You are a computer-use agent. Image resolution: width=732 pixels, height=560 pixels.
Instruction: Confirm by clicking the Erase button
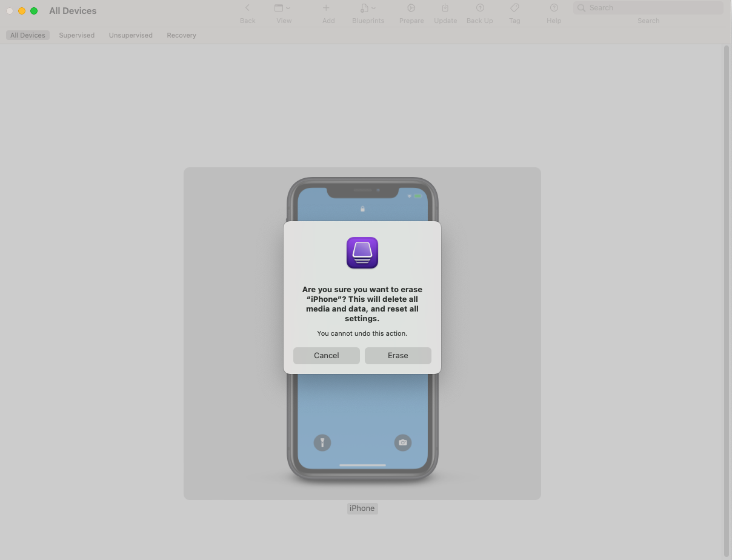pyautogui.click(x=398, y=356)
